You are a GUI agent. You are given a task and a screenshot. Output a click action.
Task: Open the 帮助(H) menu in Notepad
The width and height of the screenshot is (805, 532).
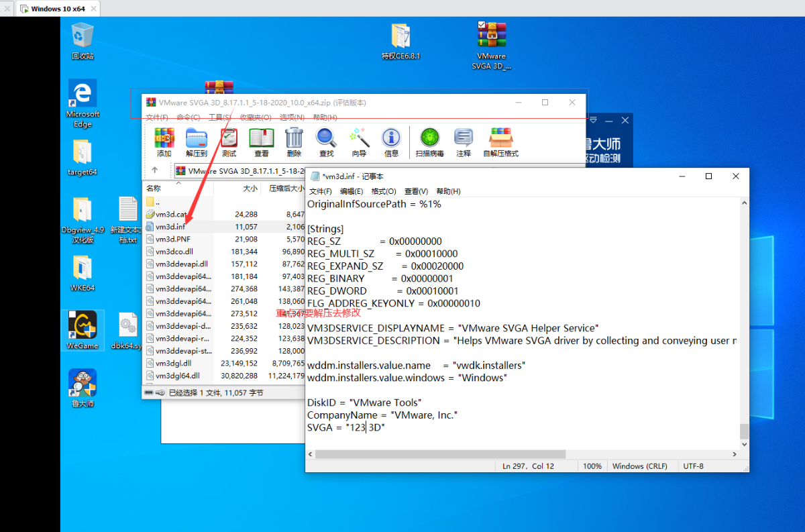448,191
